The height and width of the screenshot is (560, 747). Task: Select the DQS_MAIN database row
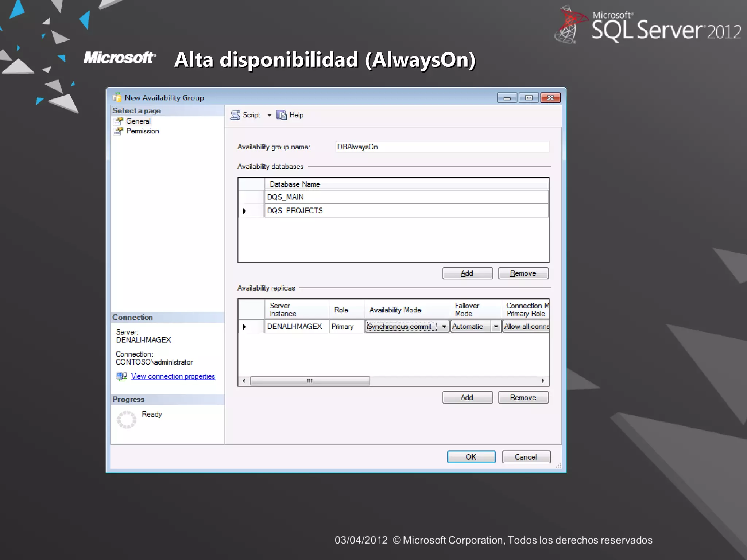(407, 197)
